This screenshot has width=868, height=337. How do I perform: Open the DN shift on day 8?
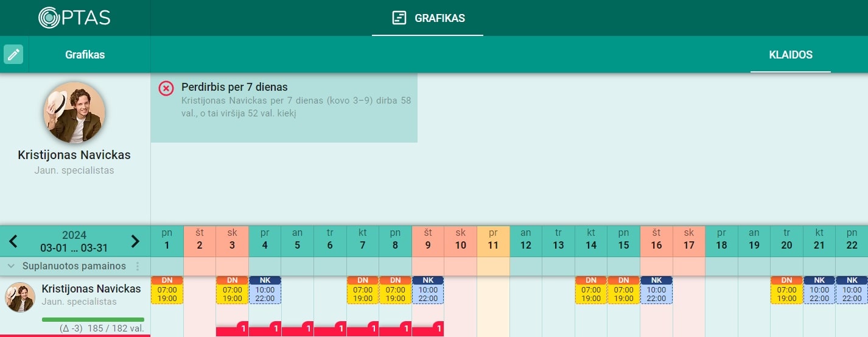[396, 290]
